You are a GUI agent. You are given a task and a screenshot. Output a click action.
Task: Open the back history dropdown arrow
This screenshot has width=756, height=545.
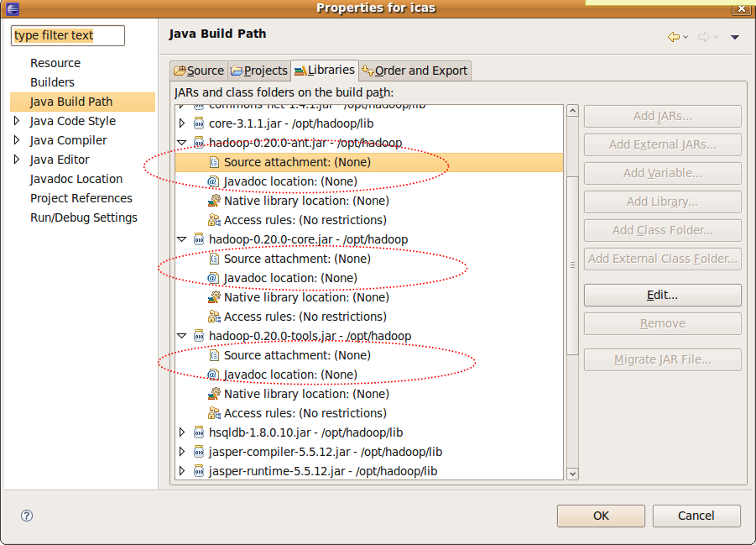point(686,37)
